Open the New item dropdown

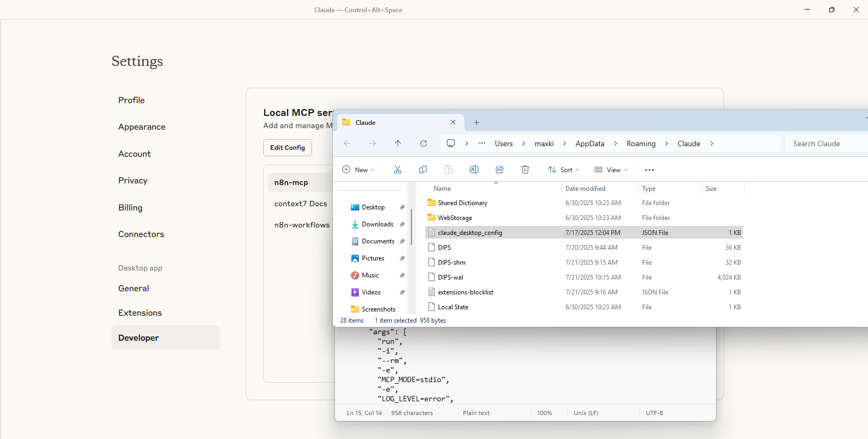click(x=358, y=170)
